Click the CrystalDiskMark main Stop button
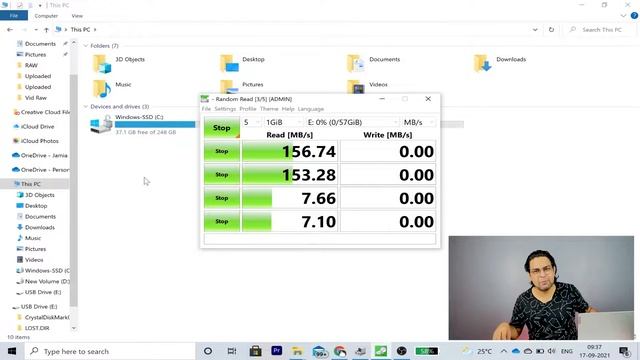The width and height of the screenshot is (640, 360). point(222,128)
